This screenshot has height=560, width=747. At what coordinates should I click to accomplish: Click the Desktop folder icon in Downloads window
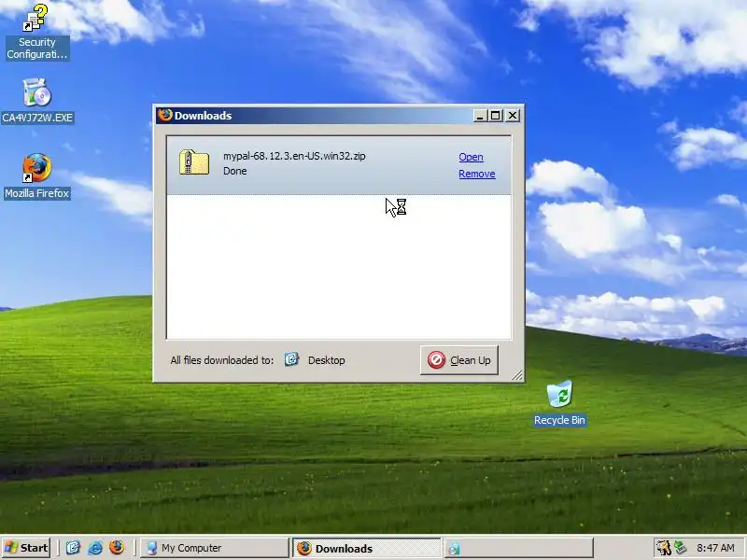coord(291,359)
